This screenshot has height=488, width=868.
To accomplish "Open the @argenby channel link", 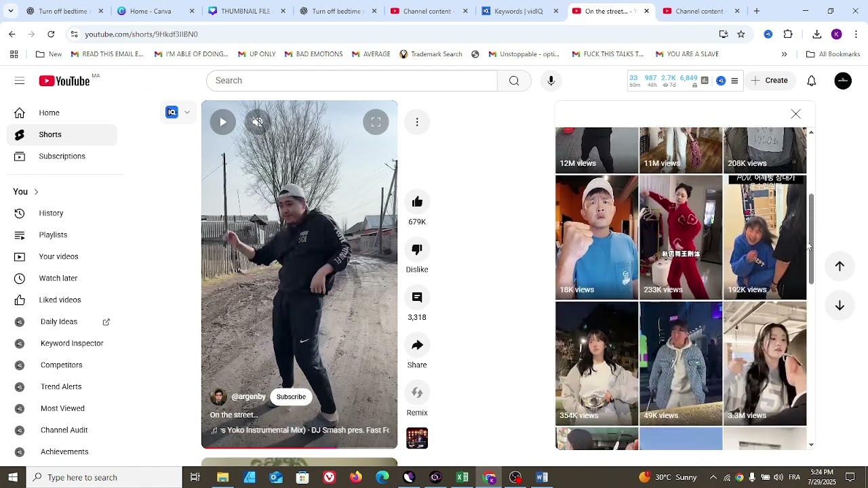I will [x=248, y=397].
